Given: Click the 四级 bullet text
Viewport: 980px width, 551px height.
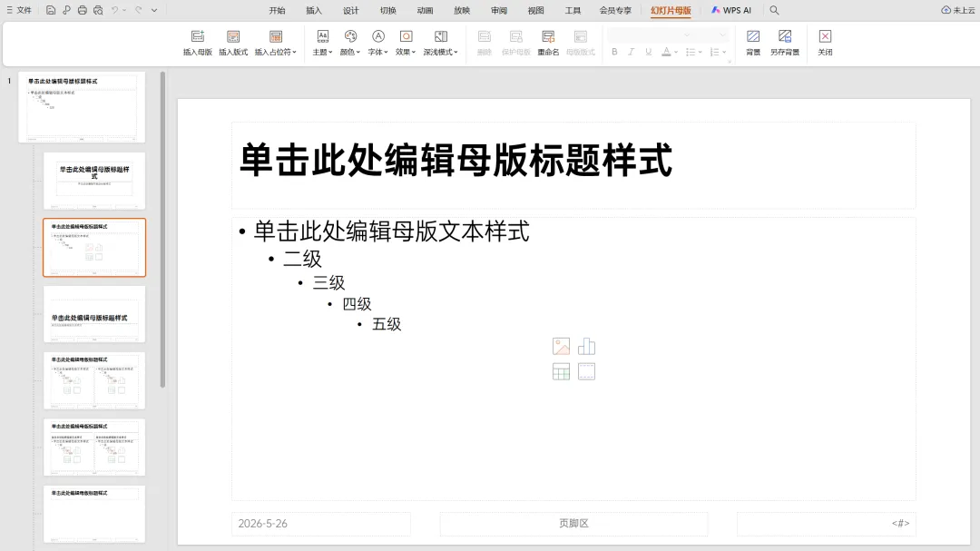Looking at the screenshot, I should 357,304.
